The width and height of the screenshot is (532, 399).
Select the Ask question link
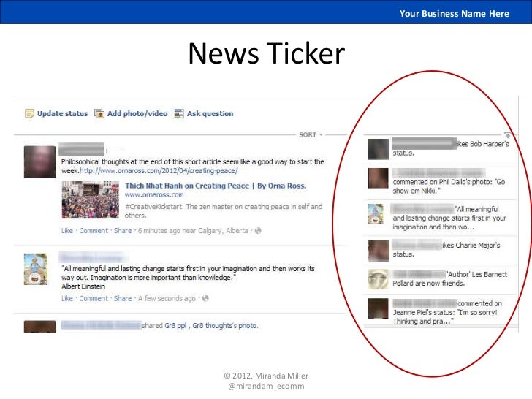(x=210, y=114)
